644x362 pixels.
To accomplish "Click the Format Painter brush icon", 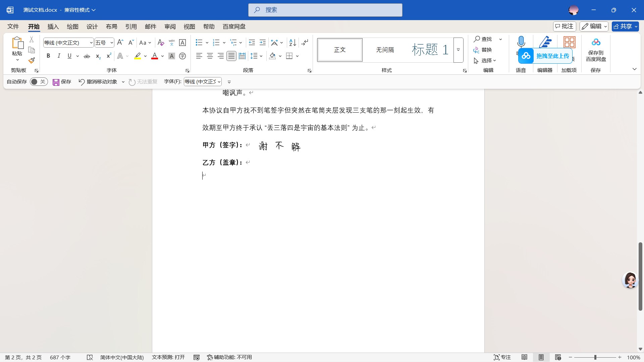I will point(32,61).
